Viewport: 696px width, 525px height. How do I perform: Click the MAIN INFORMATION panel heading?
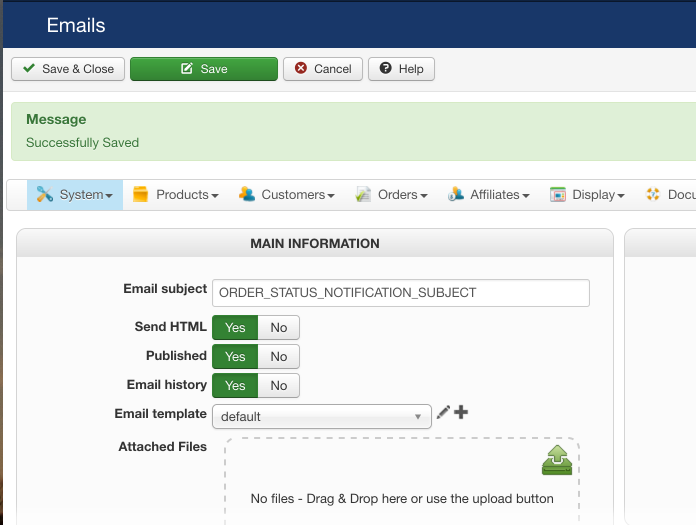[x=315, y=244]
